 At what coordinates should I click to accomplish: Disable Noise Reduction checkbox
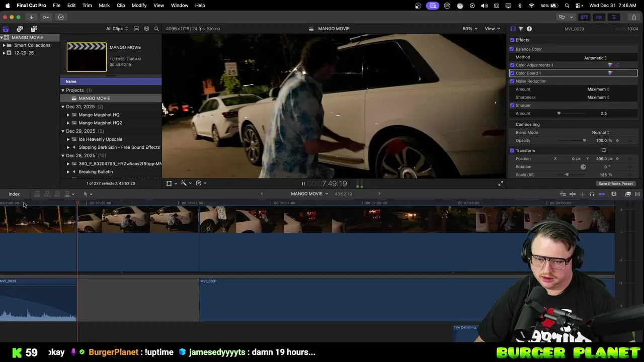(512, 81)
